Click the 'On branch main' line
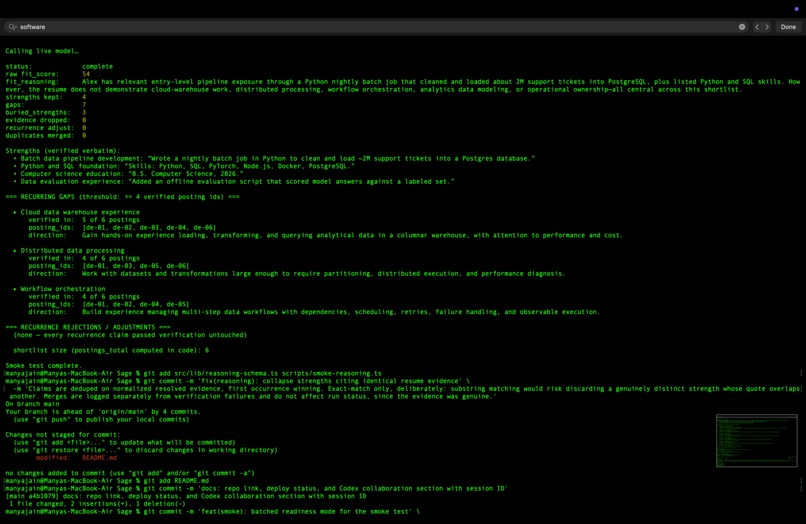 pos(32,404)
